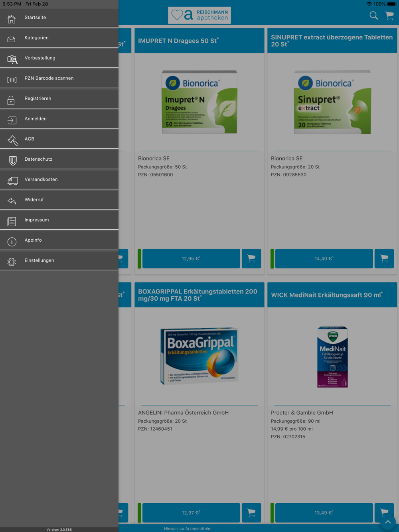Tap the ApoInfo info circle icon

(x=12, y=242)
